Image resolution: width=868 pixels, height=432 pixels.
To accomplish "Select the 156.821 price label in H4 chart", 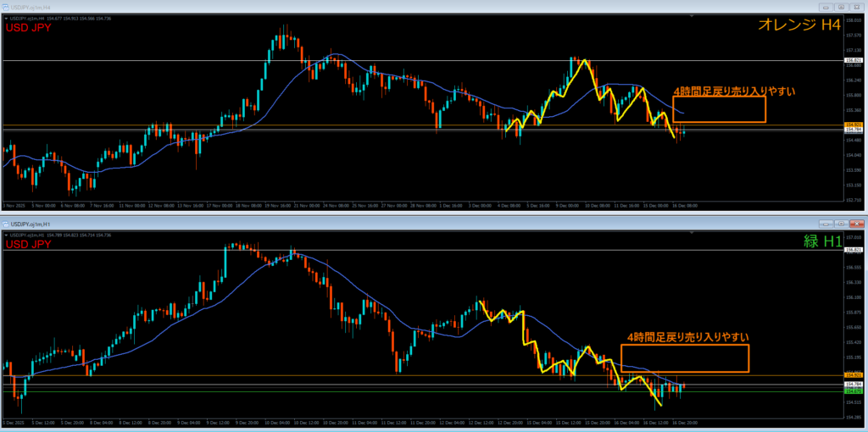I will (852, 60).
